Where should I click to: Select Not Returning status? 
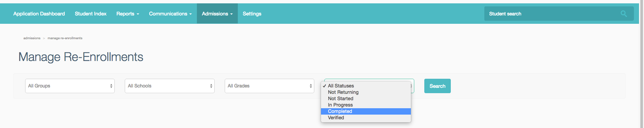click(x=366, y=92)
